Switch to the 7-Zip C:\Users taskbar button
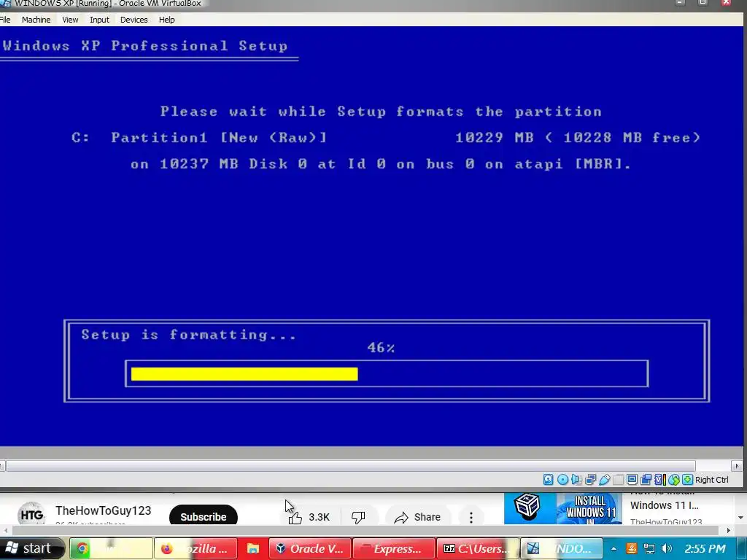747x560 pixels. 478,548
